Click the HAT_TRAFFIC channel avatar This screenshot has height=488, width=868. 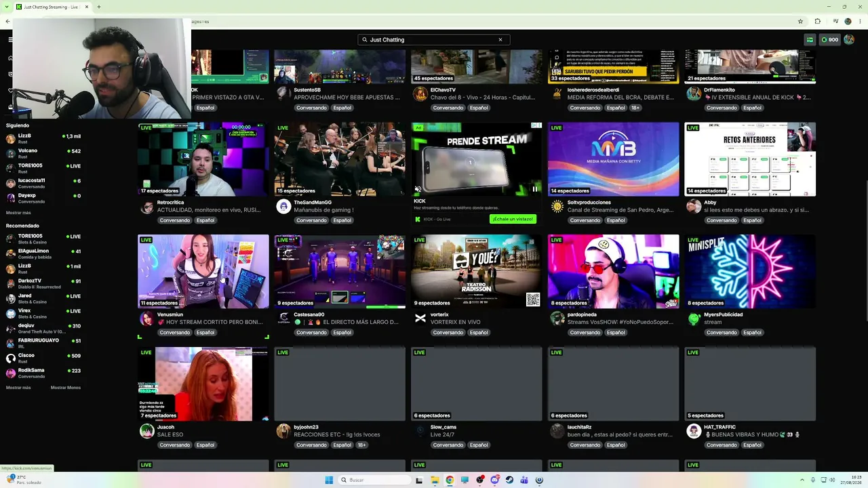[694, 431]
